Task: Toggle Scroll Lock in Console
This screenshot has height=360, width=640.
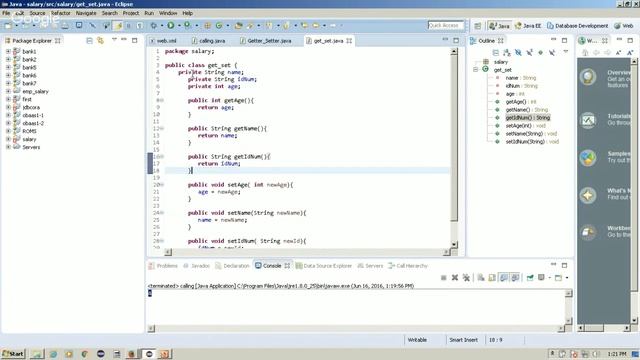Action: [492, 278]
